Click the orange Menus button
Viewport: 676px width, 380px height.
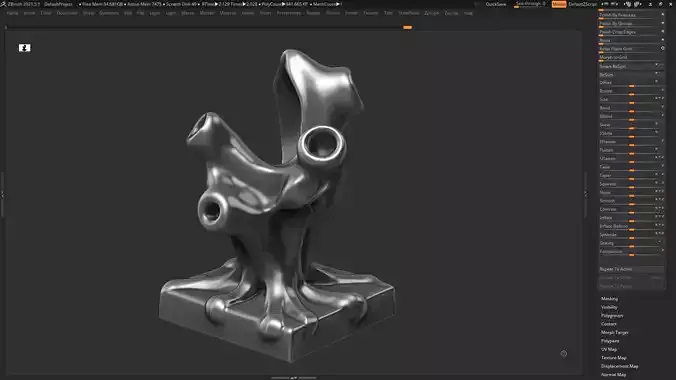tap(559, 4)
